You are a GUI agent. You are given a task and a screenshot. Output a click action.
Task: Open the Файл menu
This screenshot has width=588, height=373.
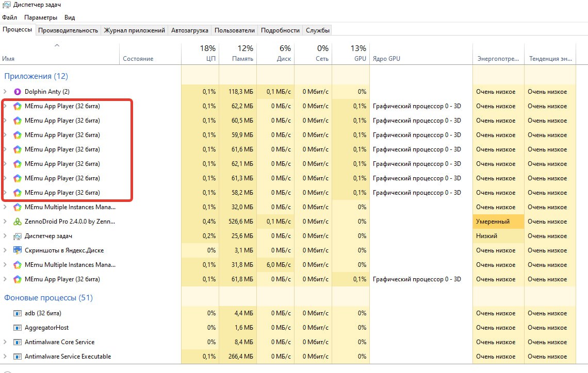[x=9, y=18]
